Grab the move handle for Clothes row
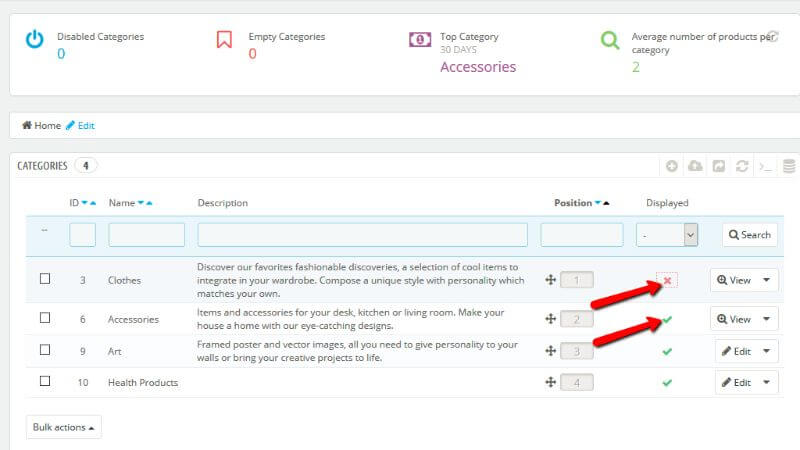Image resolution: width=800 pixels, height=450 pixels. [550, 280]
